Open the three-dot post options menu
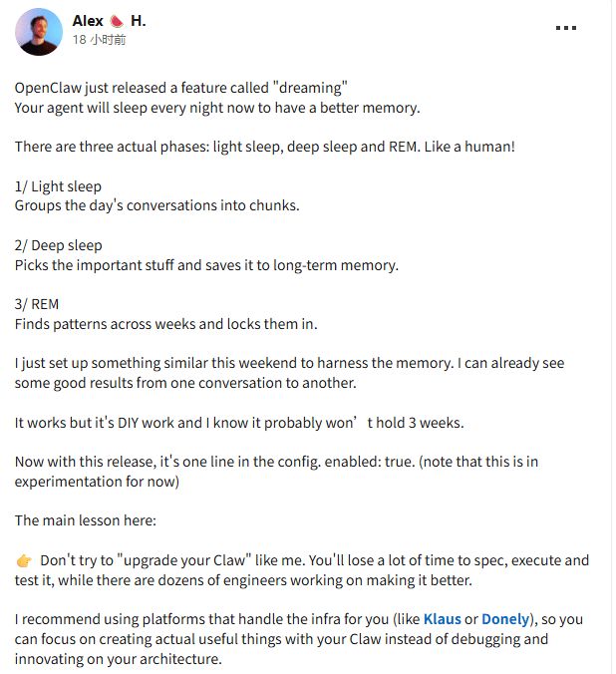Image resolution: width=616 pixels, height=674 pixels. (x=565, y=28)
